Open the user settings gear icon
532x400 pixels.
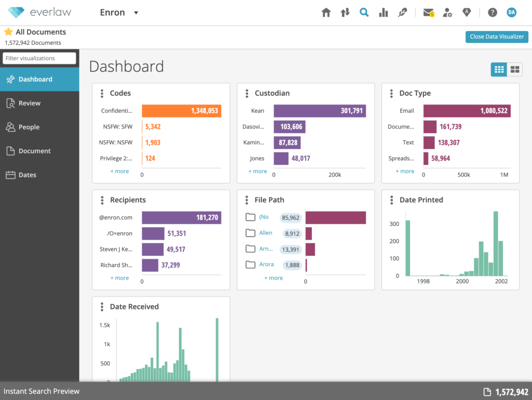[x=447, y=12]
